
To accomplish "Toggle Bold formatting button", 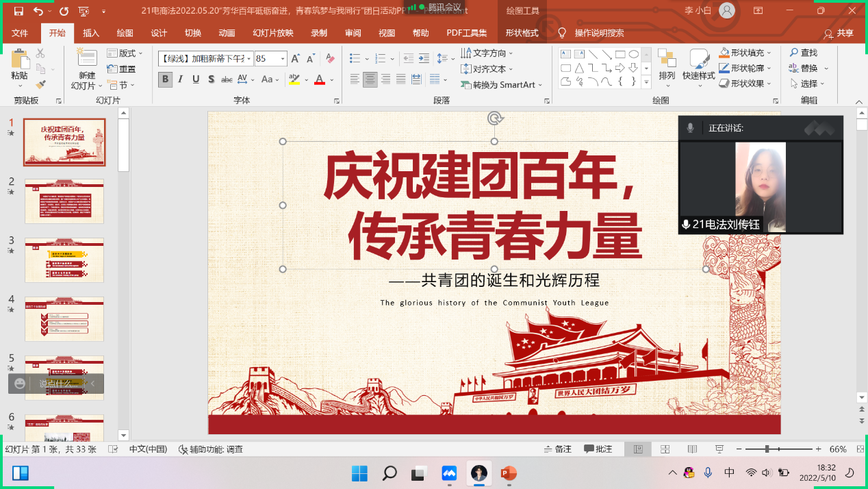I will 165,79.
